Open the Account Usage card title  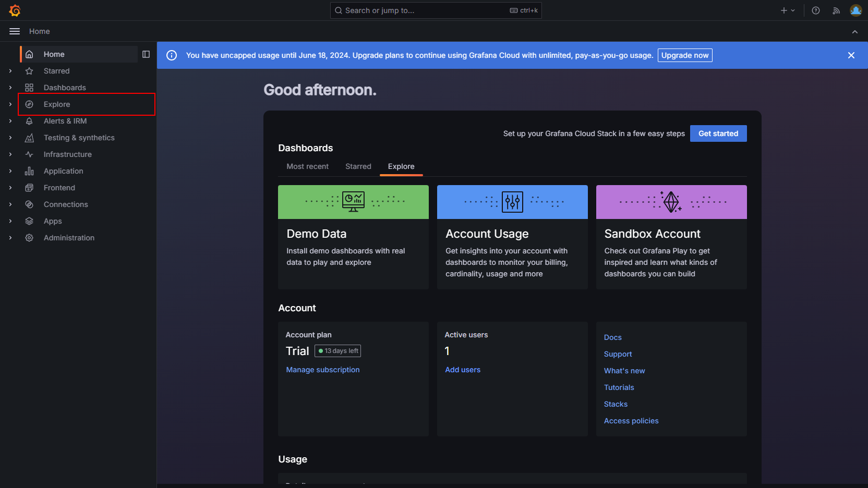[x=487, y=234]
